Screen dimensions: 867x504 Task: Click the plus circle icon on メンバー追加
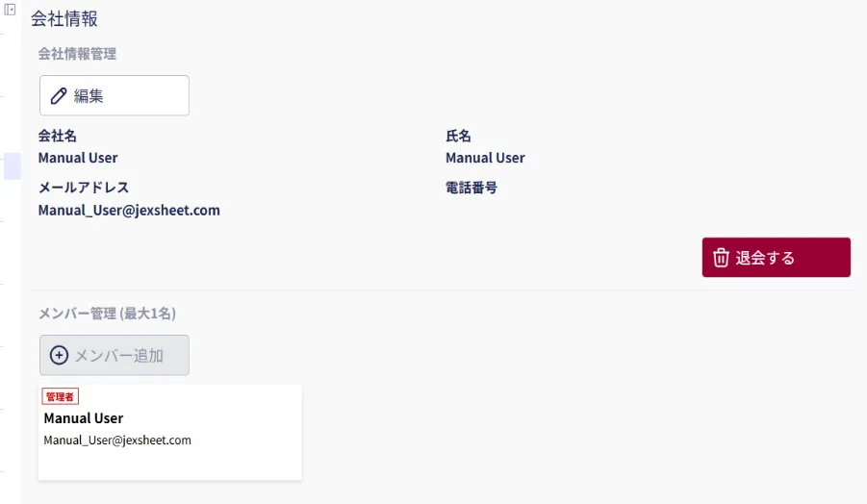tap(59, 355)
